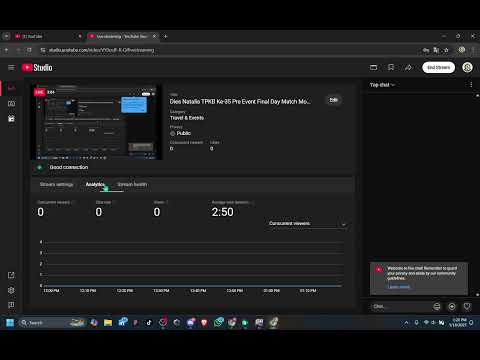The width and height of the screenshot is (480, 360).
Task: Click the 2:50 average watch duration value
Action: point(223,212)
